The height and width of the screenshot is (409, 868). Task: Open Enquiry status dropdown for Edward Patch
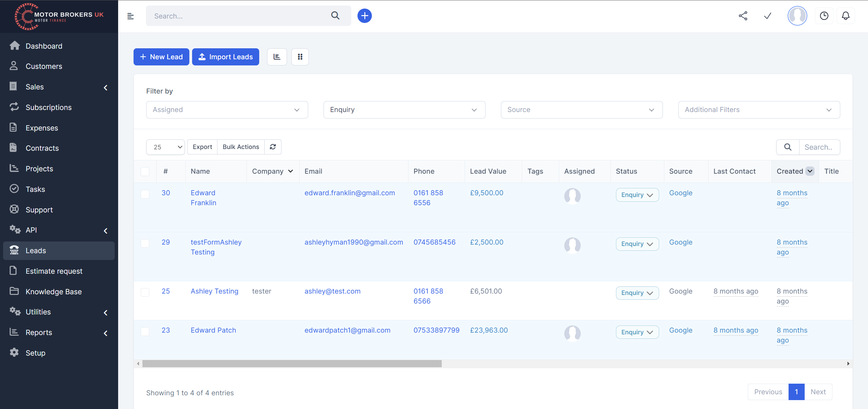click(x=637, y=332)
